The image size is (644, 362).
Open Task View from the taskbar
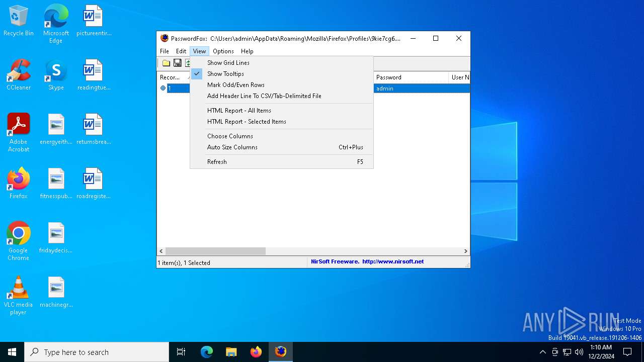[181, 352]
